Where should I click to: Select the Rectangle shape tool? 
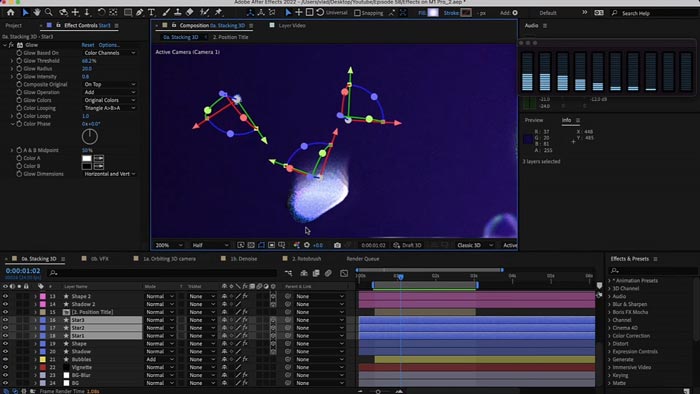128,12
